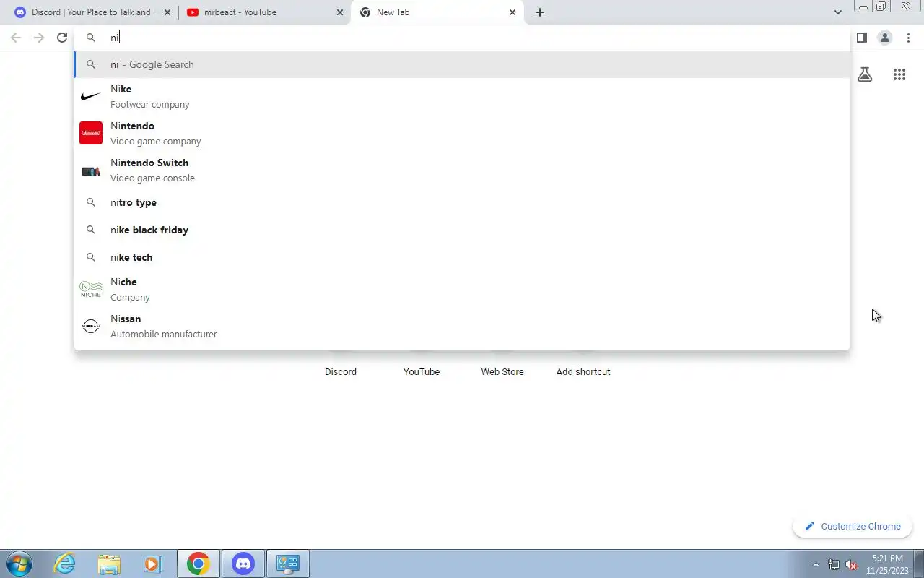Open the YouTube shortcut
The height and width of the screenshot is (578, 924).
[x=422, y=371]
